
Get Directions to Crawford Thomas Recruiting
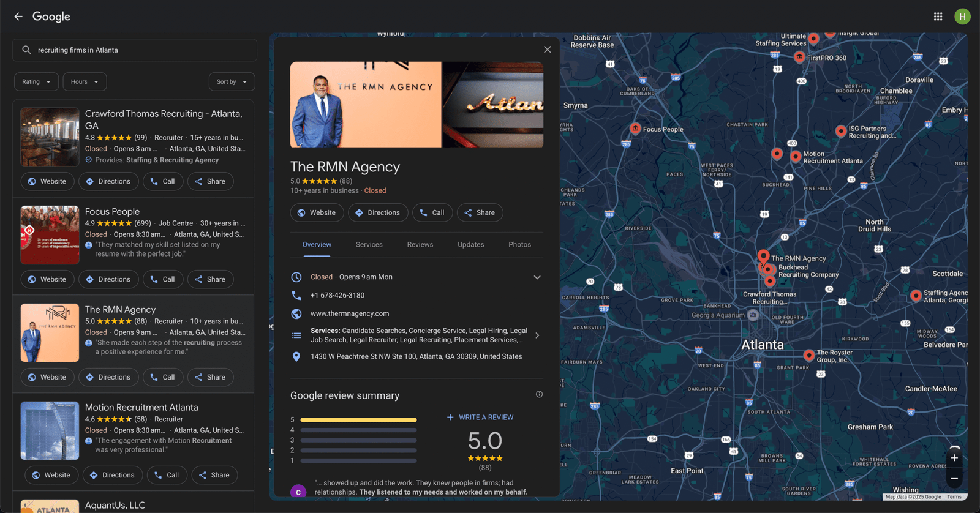[x=108, y=182]
